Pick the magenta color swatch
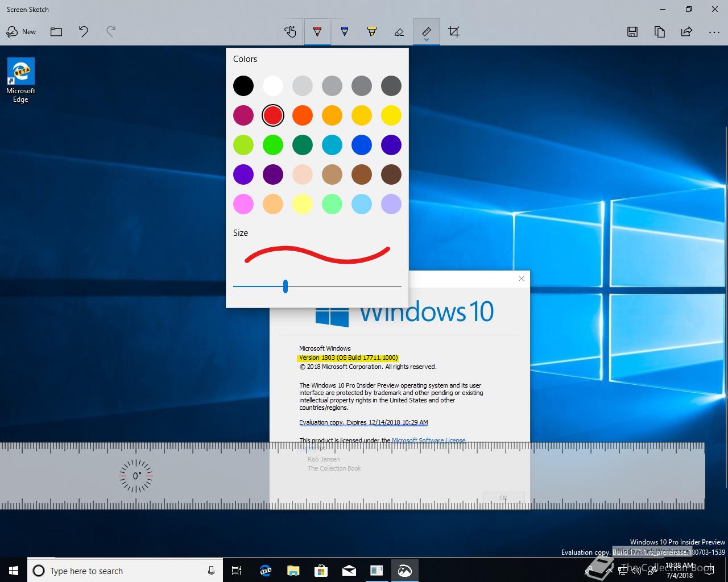The image size is (728, 582). pos(243,115)
